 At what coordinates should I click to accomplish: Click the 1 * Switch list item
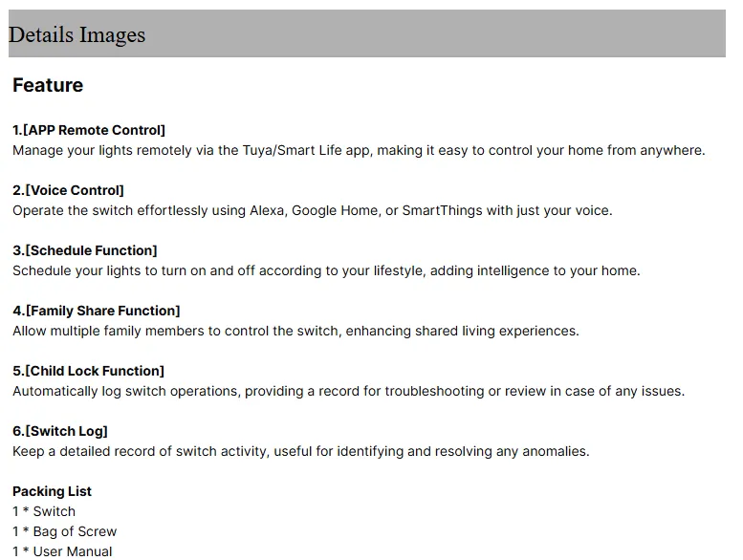pyautogui.click(x=44, y=511)
